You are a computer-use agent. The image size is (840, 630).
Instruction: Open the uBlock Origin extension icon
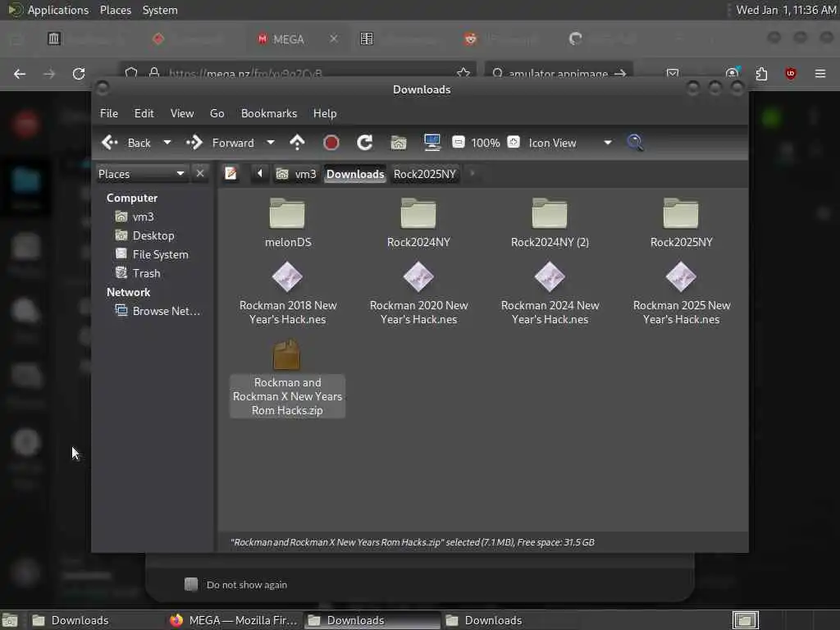click(791, 73)
